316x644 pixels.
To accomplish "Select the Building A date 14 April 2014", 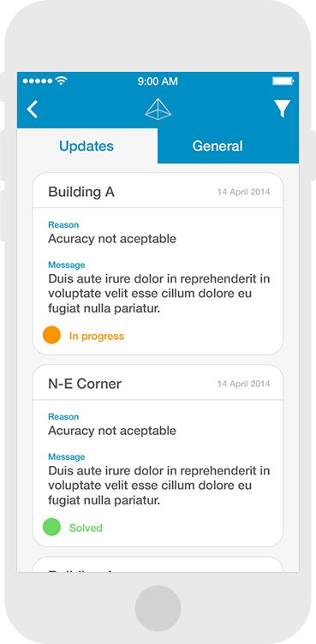I will point(244,192).
